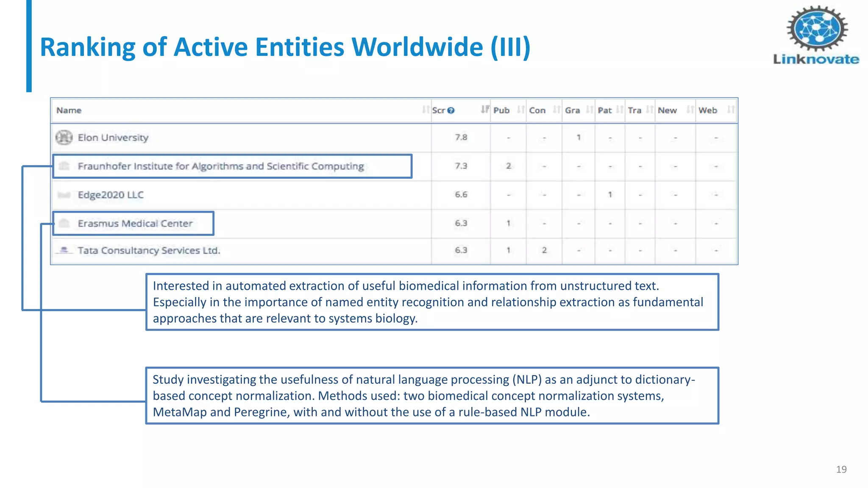Sort by Scr column sort arrows

[x=485, y=110]
